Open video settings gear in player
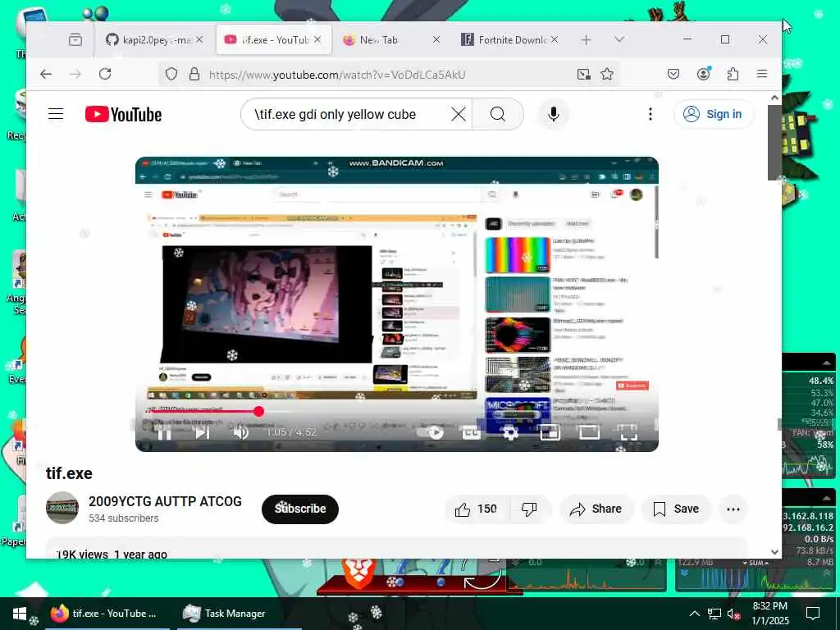 coord(510,432)
